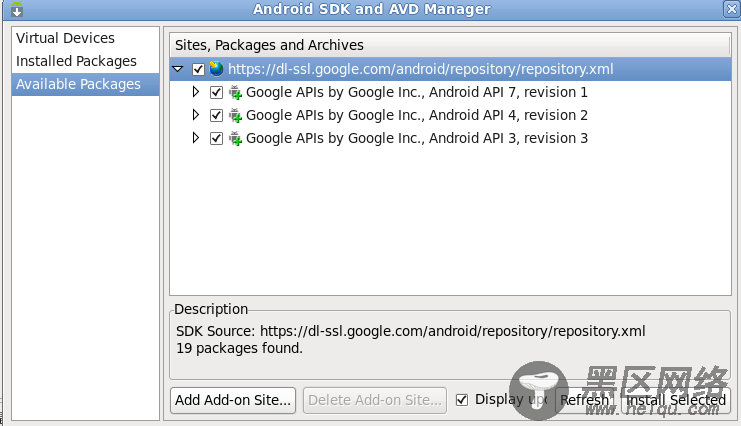This screenshot has height=426, width=741.
Task: Toggle the Display updates only checkbox
Action: (462, 400)
